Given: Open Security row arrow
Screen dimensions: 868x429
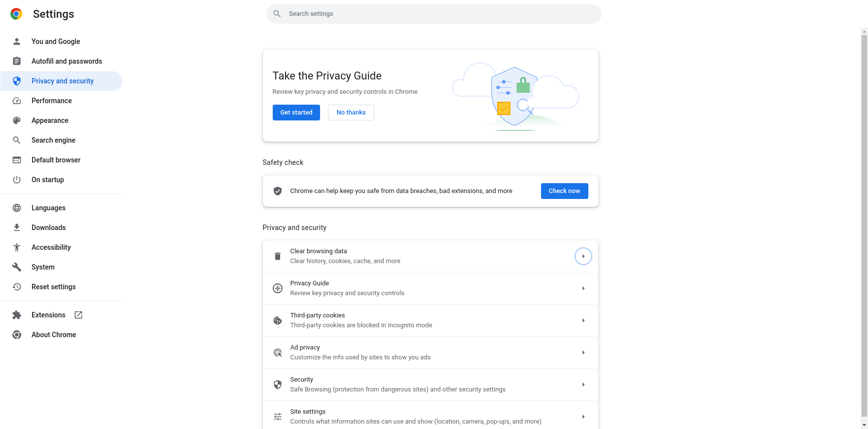Looking at the screenshot, I should 583,385.
